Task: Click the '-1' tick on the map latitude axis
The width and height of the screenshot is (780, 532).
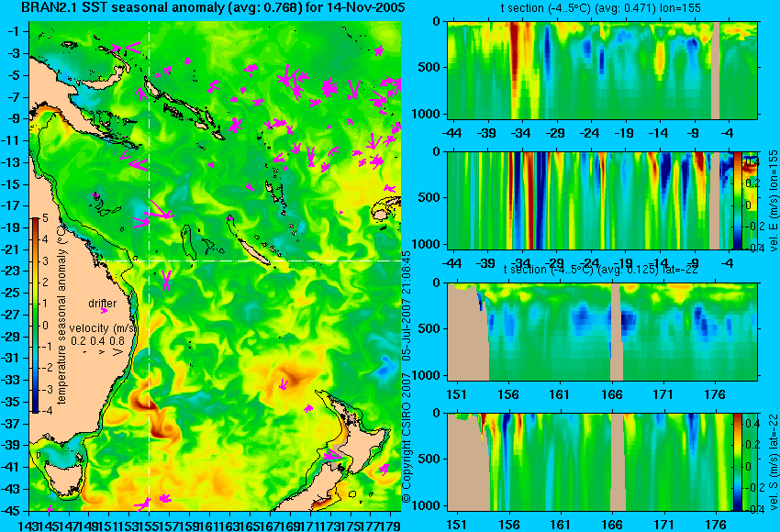Action: tap(14, 31)
